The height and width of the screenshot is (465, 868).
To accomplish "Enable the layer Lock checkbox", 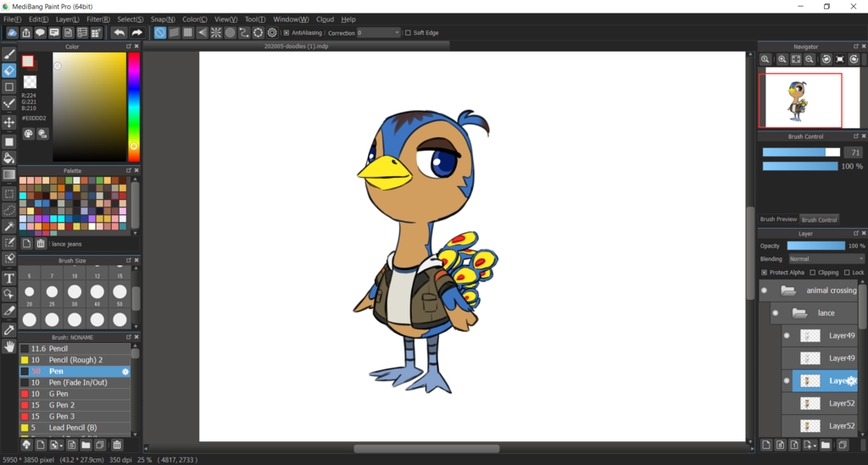I will (847, 273).
